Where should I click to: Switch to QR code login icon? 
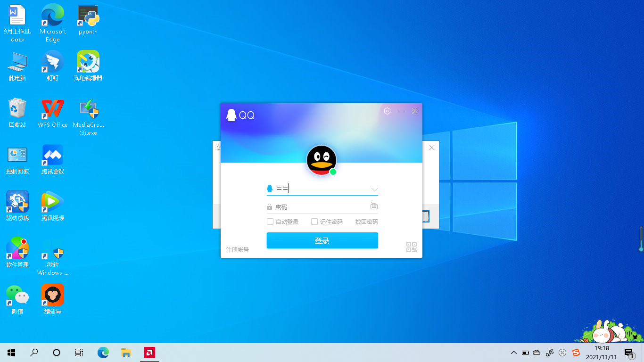point(412,247)
